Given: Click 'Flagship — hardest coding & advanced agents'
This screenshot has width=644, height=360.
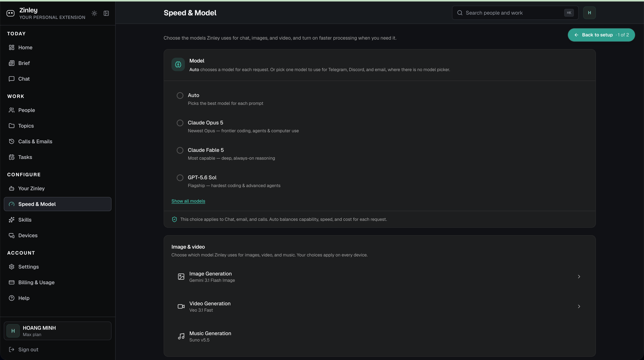Looking at the screenshot, I should (x=234, y=186).
